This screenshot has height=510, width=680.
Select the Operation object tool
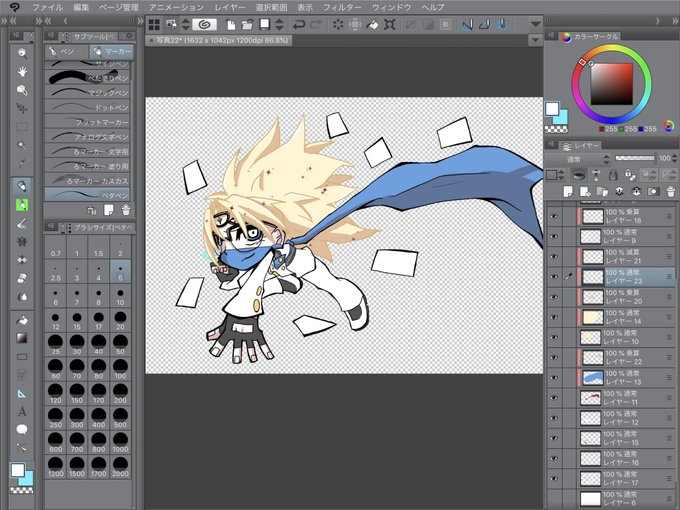click(x=22, y=90)
